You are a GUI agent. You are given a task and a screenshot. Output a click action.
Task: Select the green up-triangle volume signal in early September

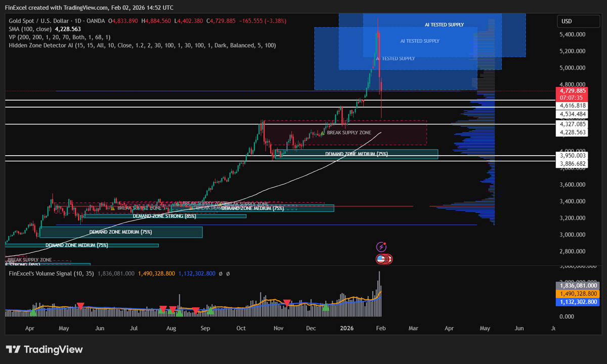pos(210,310)
